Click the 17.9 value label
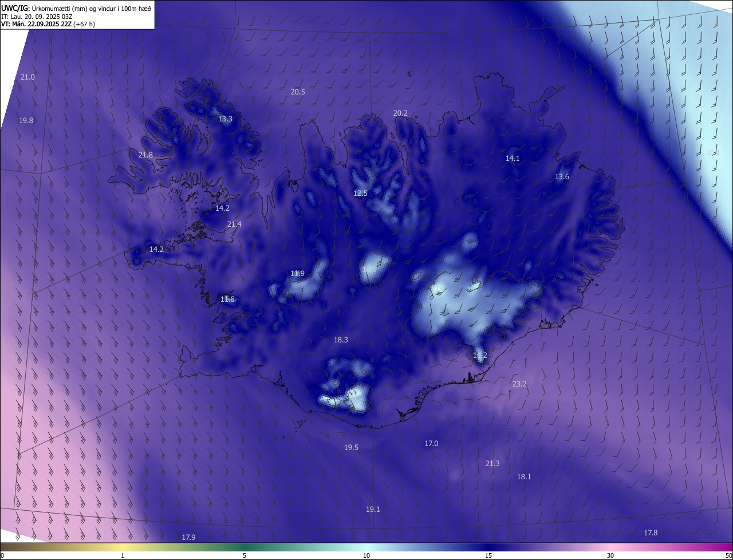Screen dimensions: 733x560 pos(188,537)
